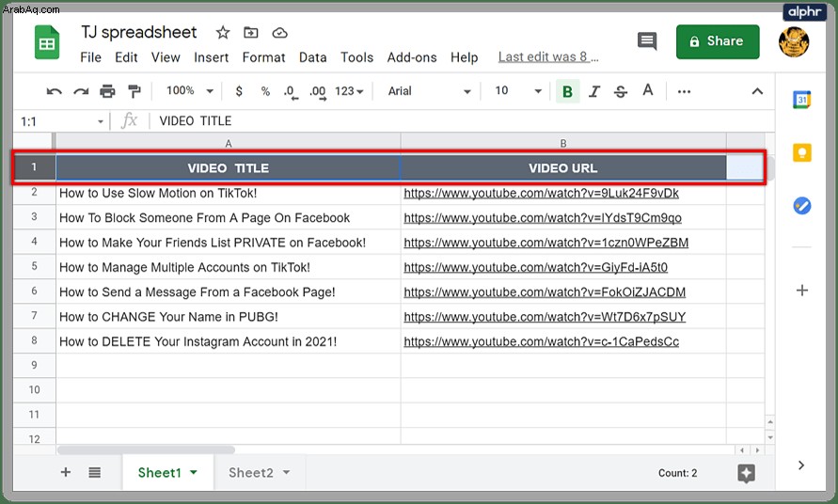Image resolution: width=838 pixels, height=504 pixels.
Task: Open the c-1CaPedsCc YouTube link
Action: click(542, 341)
